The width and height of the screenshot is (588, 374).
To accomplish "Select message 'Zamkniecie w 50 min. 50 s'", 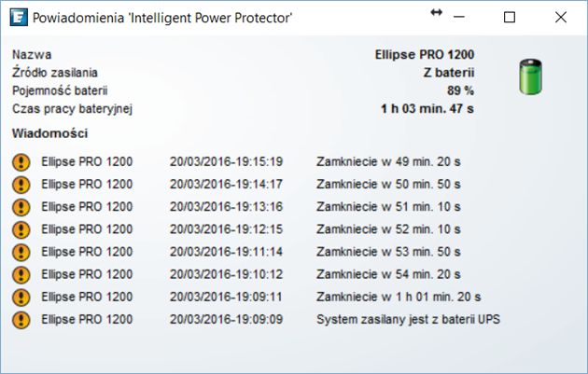I will tap(388, 185).
